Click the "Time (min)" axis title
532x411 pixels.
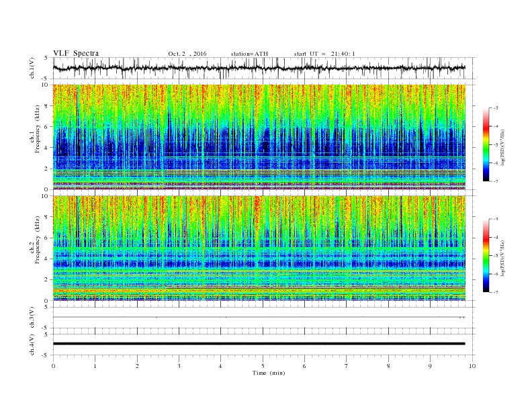(x=269, y=373)
